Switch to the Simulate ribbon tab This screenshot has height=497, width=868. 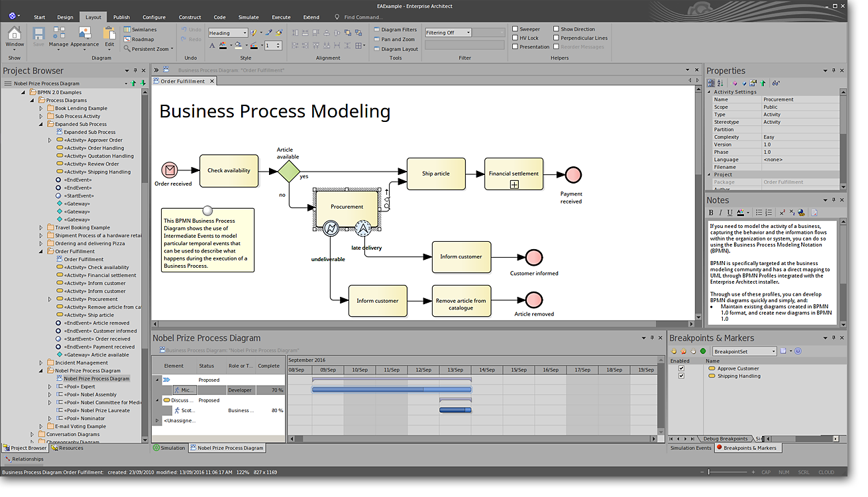tap(248, 17)
